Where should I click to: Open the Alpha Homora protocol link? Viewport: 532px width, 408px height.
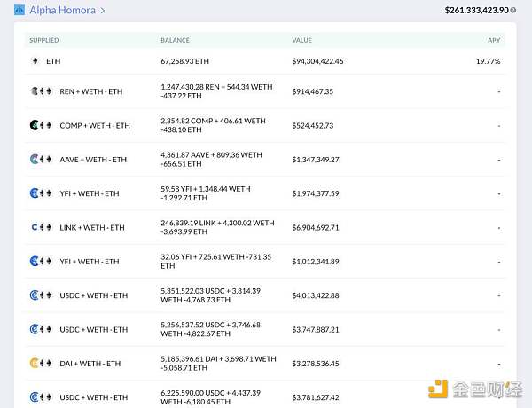(x=63, y=11)
